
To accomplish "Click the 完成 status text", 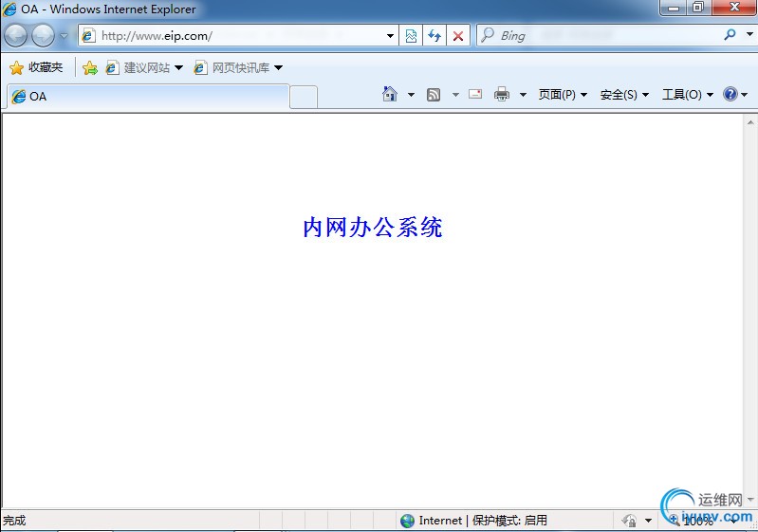I will [x=14, y=521].
